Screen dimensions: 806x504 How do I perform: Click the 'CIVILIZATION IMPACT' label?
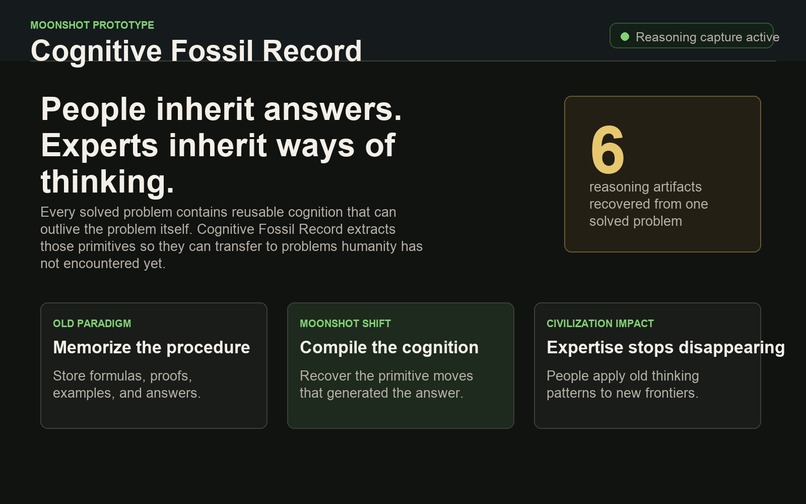(600, 323)
